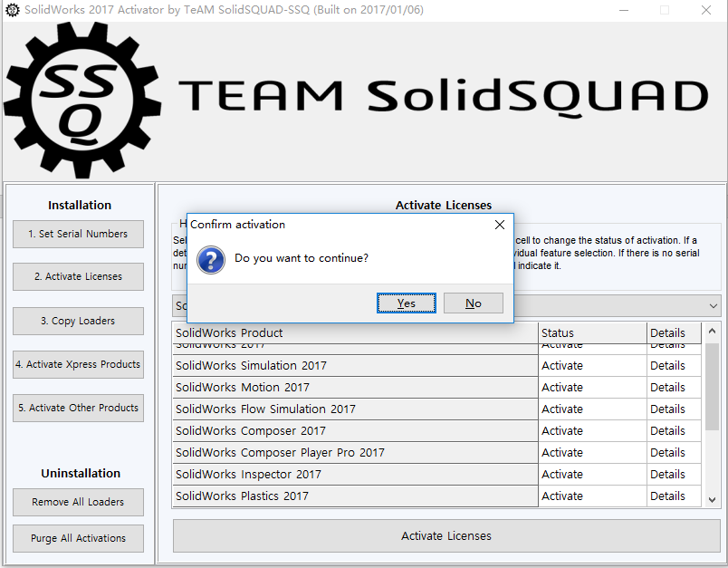
Task: Click the gear icon in title bar
Action: point(13,10)
